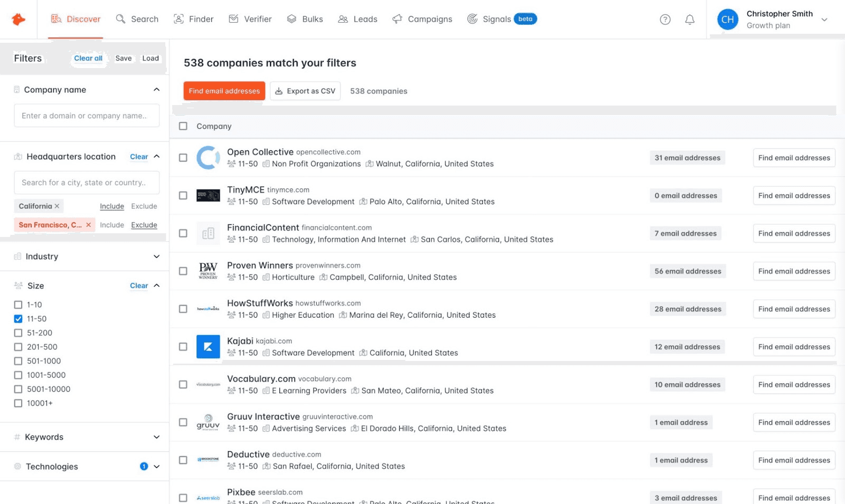Image resolution: width=845 pixels, height=504 pixels.
Task: Remove the California location tag
Action: [x=57, y=206]
